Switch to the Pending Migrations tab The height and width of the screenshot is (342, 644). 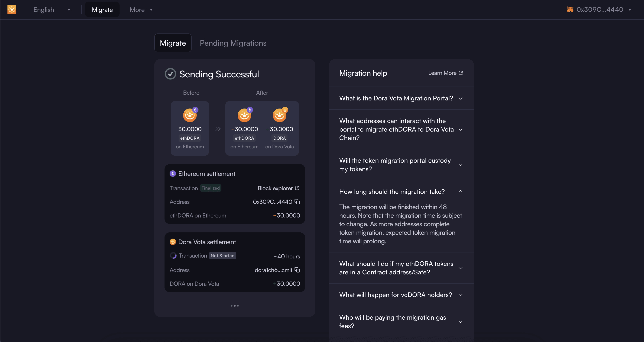tap(233, 43)
